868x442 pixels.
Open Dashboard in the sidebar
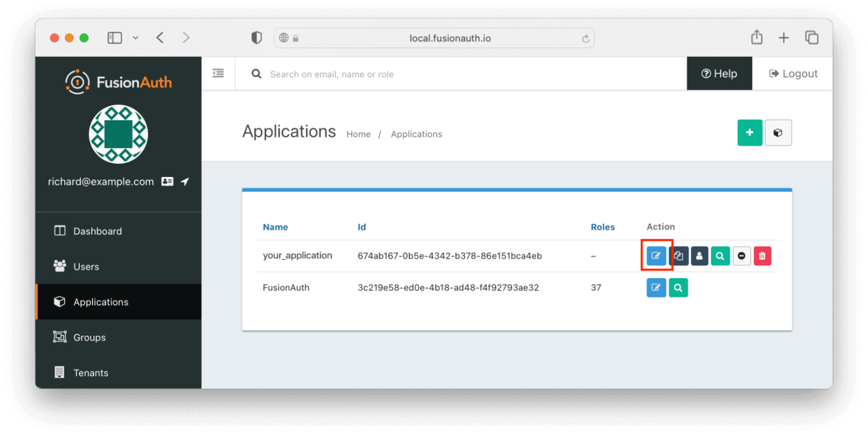[118, 231]
